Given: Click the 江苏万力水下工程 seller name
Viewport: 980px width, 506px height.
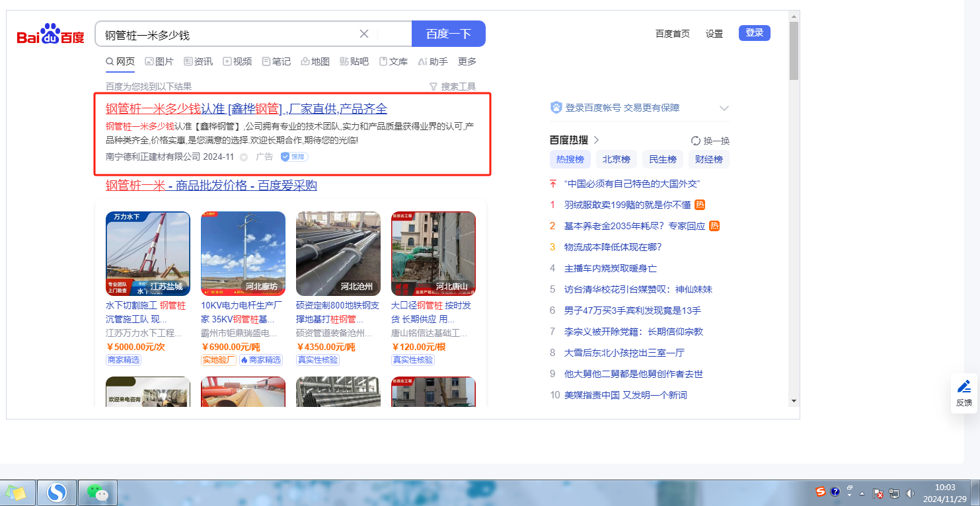Looking at the screenshot, I should pyautogui.click(x=144, y=334).
